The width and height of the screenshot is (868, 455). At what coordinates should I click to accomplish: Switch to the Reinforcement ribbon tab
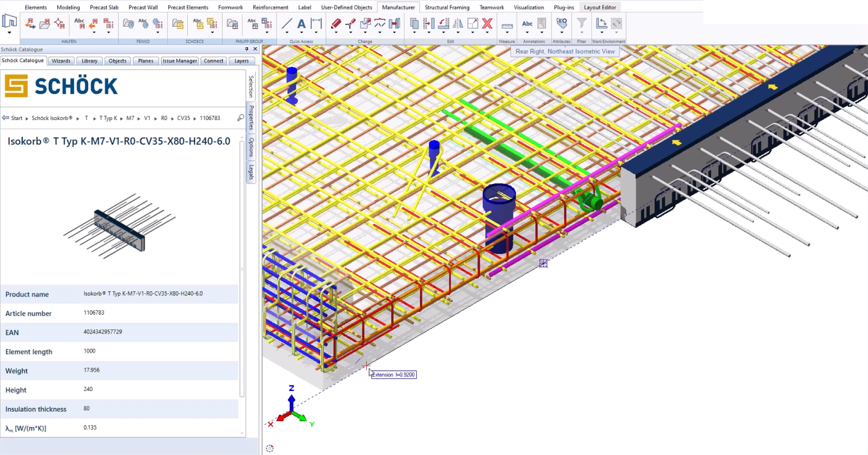pos(270,7)
